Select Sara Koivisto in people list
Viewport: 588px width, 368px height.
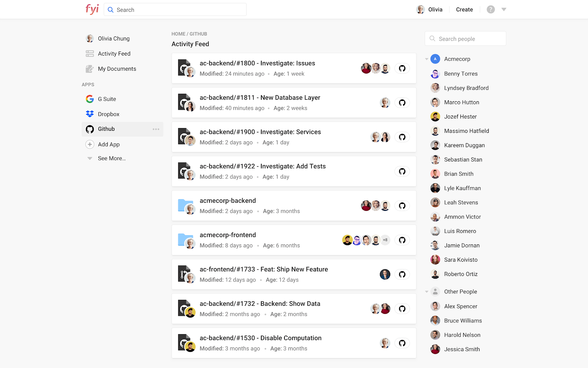[454, 260]
